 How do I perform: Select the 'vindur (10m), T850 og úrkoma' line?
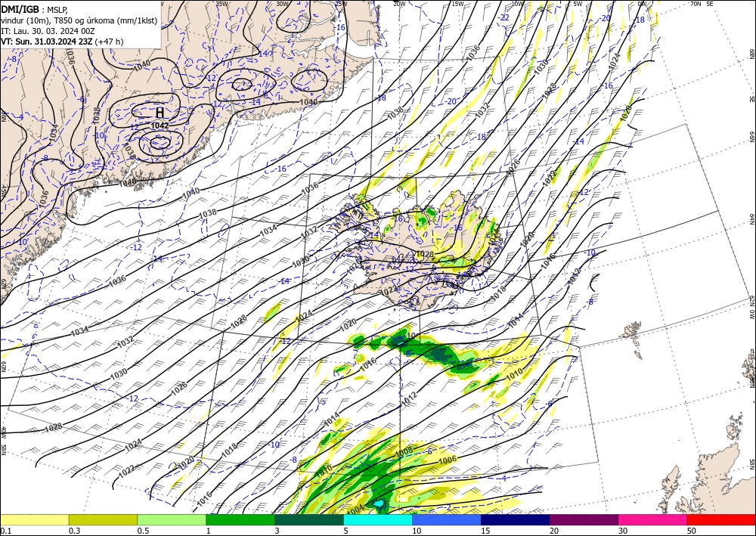(79, 20)
